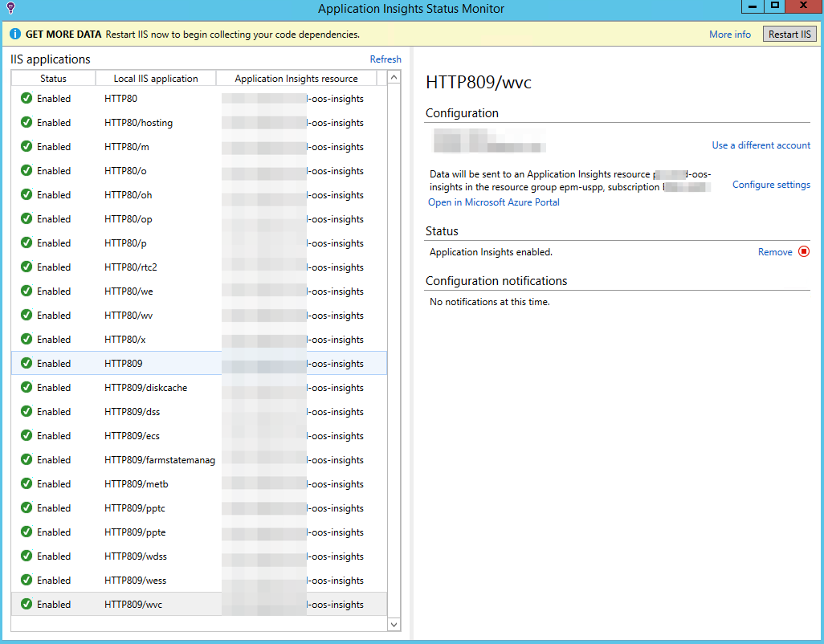Screen dimensions: 824x644
Task: Click the red Remove stop icon
Action: (804, 252)
